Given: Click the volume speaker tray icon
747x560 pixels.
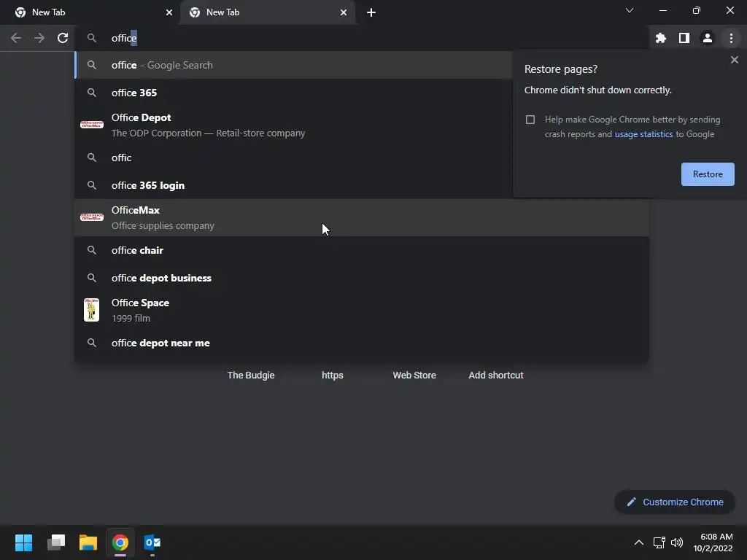Looking at the screenshot, I should [x=676, y=542].
